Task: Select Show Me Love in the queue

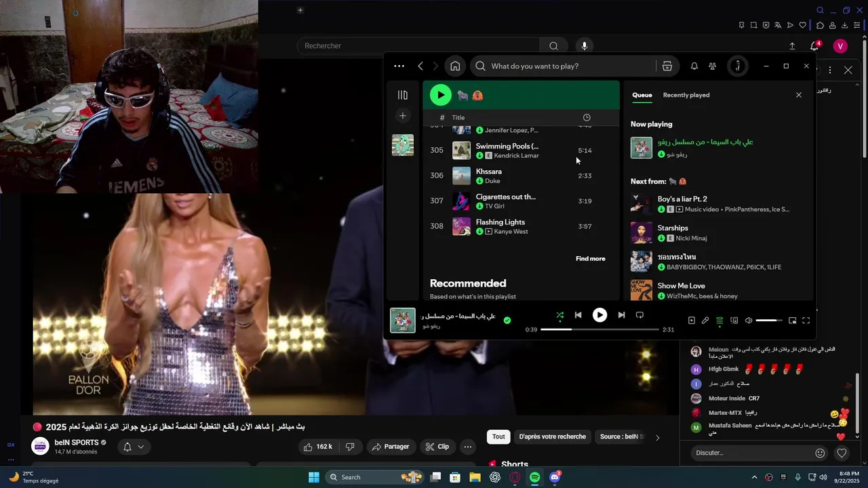Action: tap(719, 290)
